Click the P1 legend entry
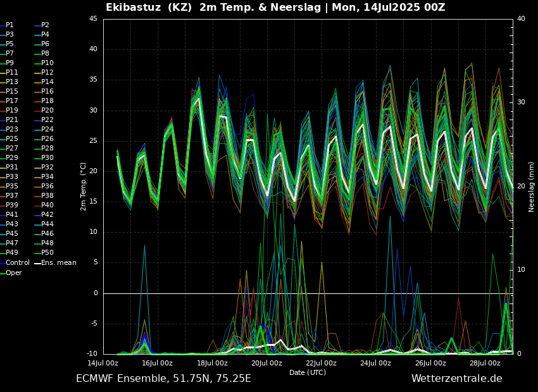 (7, 25)
